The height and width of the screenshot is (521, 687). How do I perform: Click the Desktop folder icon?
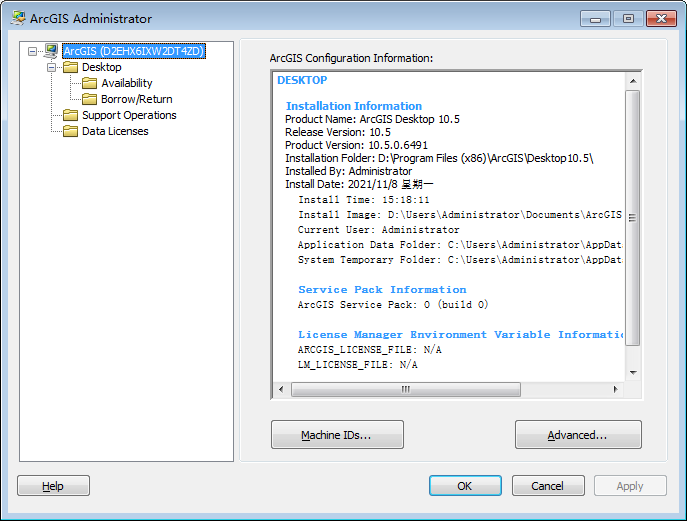pos(70,67)
